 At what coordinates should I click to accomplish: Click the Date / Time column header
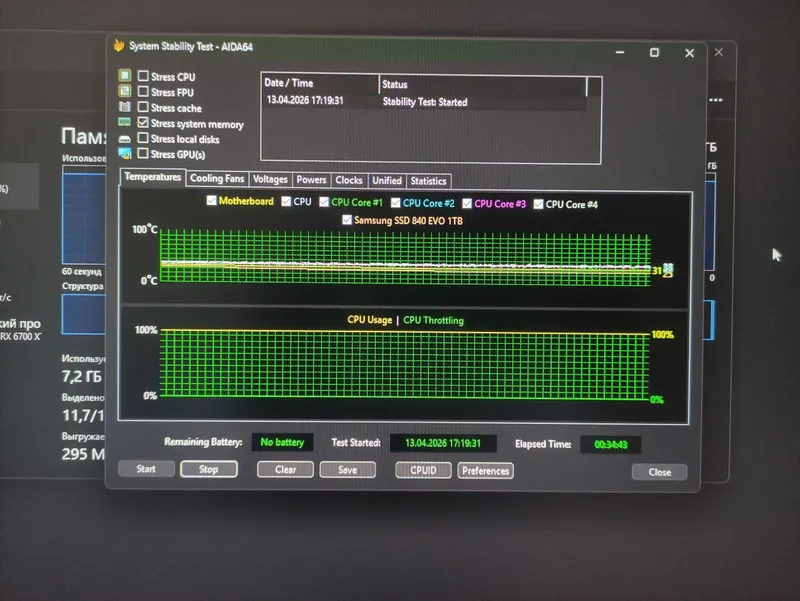[x=320, y=83]
